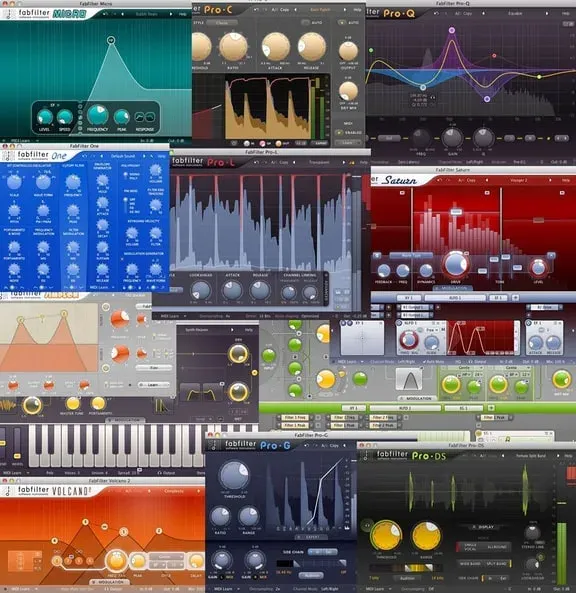This screenshot has height=593, width=576.
Task: Toggle the MIDI Enabled checkbox in Pro-C
Action: click(339, 132)
